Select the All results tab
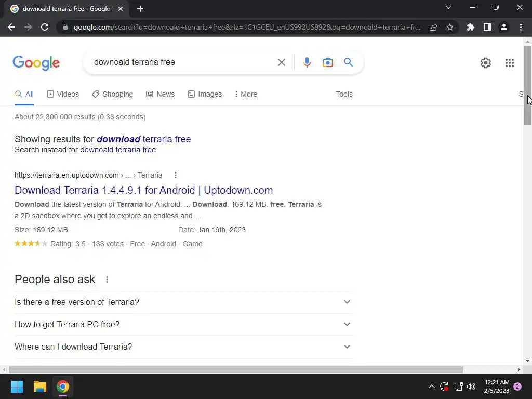This screenshot has width=532, height=399. pos(24,94)
